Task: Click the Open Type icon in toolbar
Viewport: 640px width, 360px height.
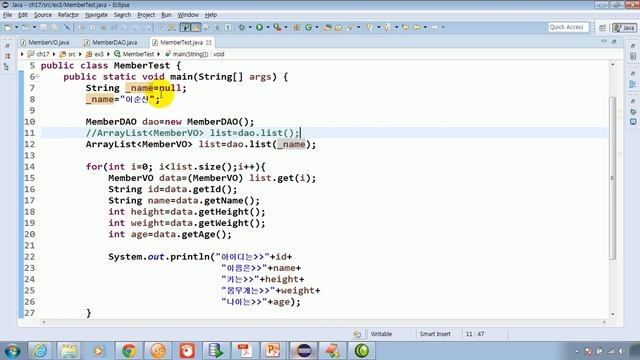Action: coord(327,27)
